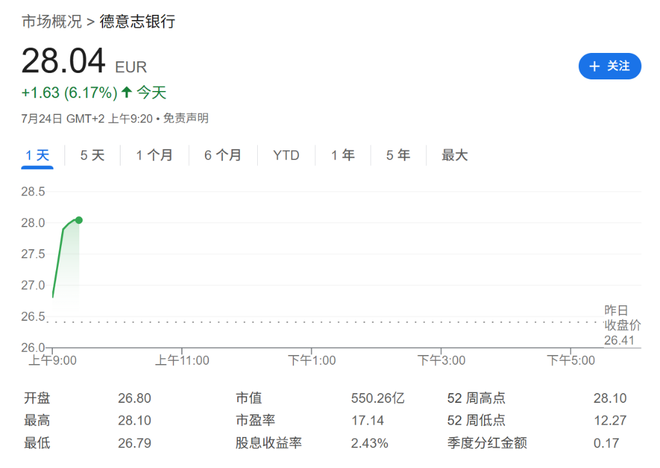Open the 德意志银行 breadcrumb link
Image resolution: width=660 pixels, height=468 pixels.
coord(137,21)
